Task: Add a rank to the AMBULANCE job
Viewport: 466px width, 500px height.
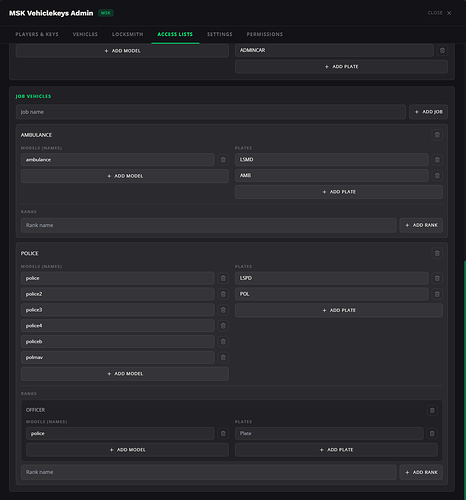Action: 421,225
